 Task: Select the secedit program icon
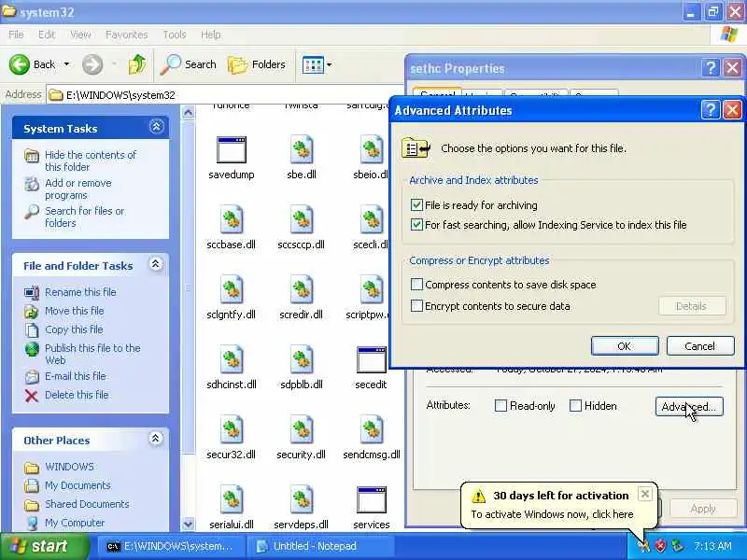(x=371, y=360)
